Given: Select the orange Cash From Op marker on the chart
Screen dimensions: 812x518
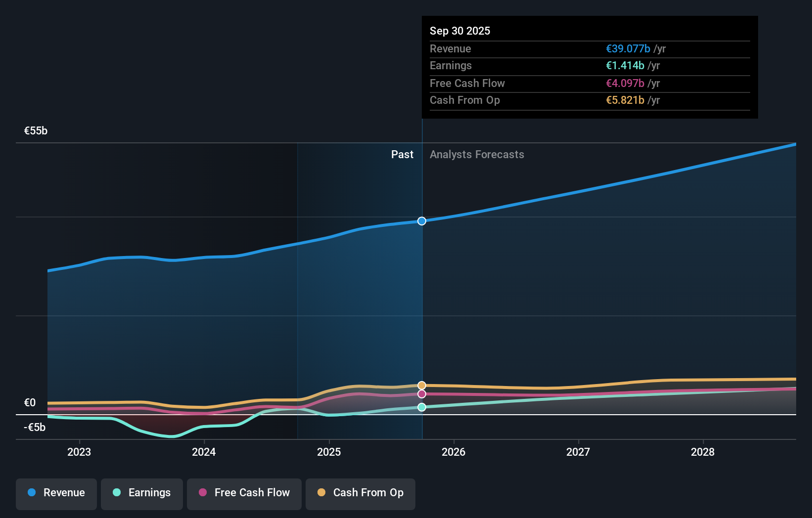Looking at the screenshot, I should pos(421,384).
